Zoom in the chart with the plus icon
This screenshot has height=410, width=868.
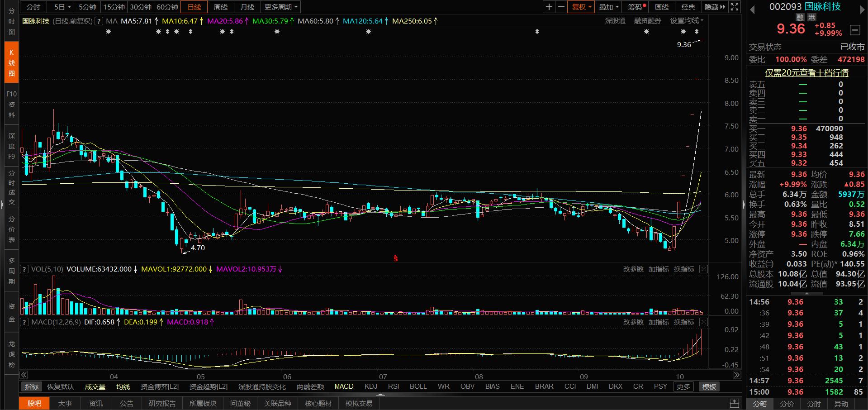(x=549, y=7)
